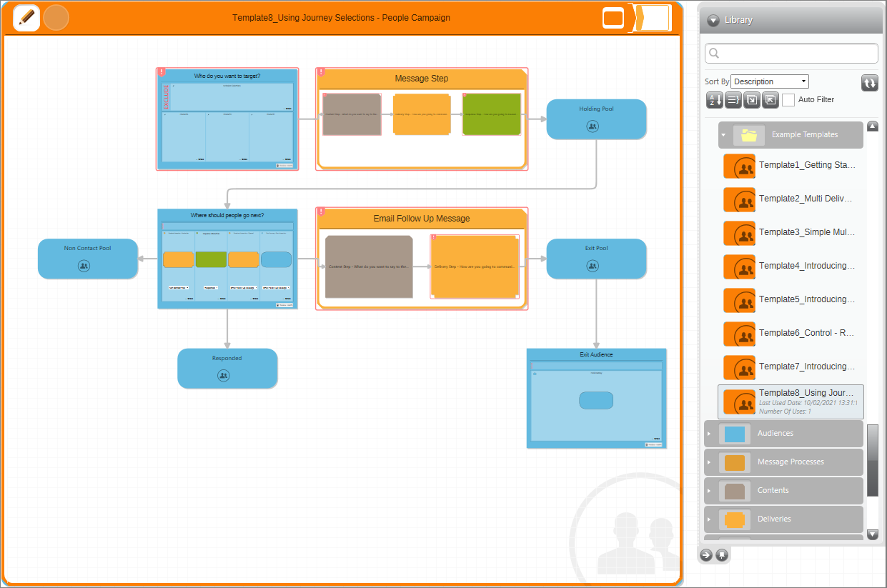Select the Non Contact Pool node
Viewport: 887px width, 588px height.
click(x=87, y=258)
